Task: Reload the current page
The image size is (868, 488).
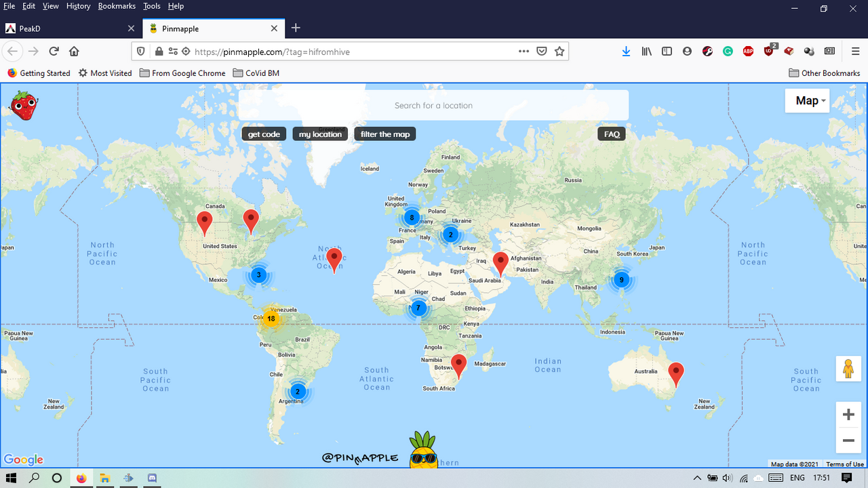Action: click(x=54, y=52)
